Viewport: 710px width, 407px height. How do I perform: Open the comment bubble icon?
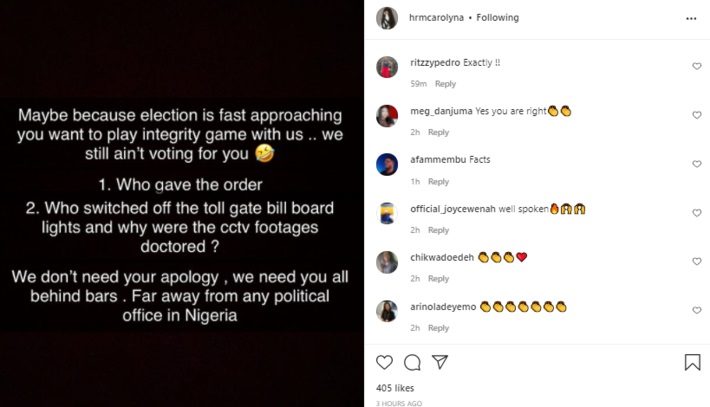click(412, 362)
